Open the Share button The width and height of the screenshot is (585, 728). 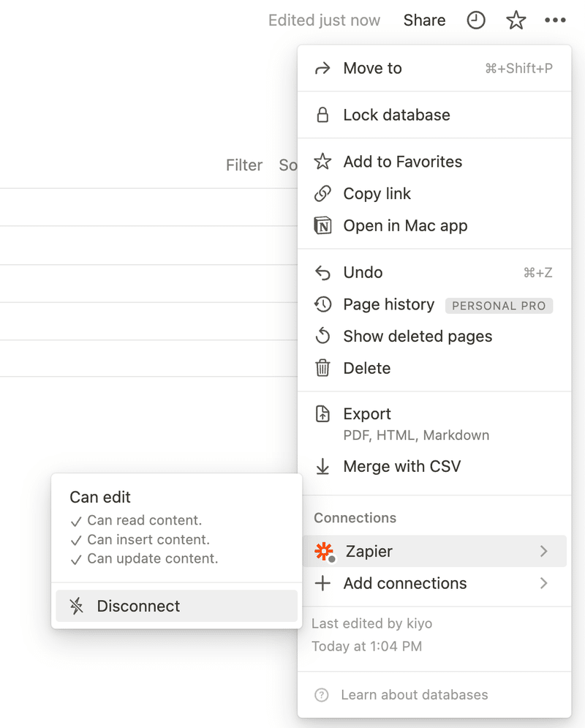pos(424,20)
